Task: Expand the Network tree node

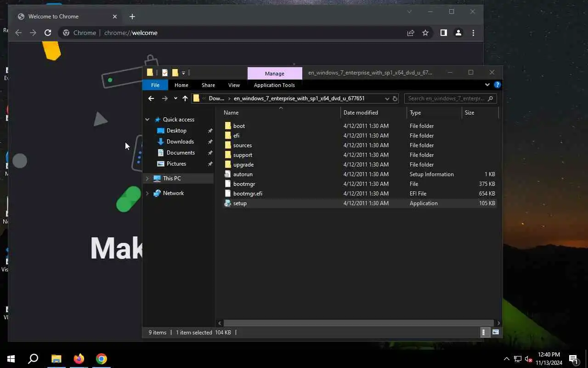Action: coord(147,193)
